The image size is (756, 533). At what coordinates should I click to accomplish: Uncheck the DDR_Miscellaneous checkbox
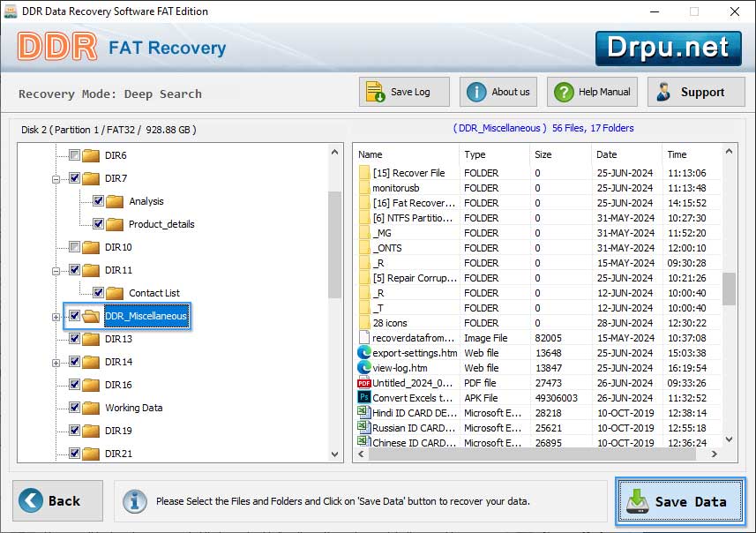coord(74,315)
